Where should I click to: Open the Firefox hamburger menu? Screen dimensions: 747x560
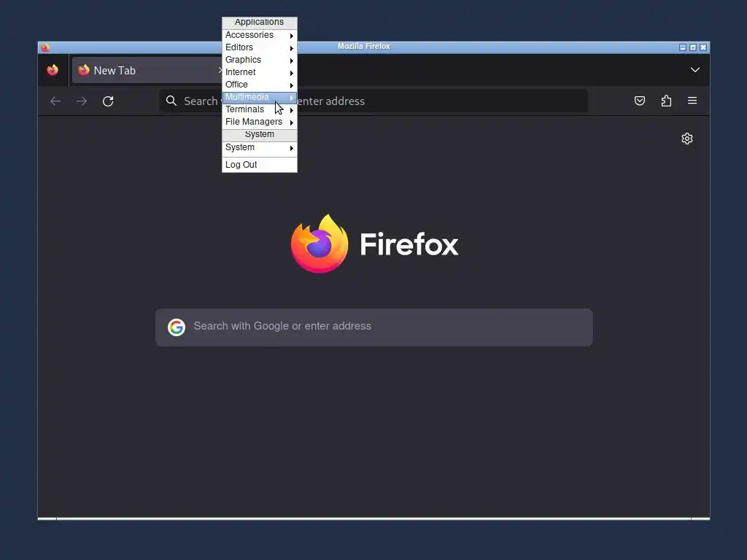(x=692, y=101)
